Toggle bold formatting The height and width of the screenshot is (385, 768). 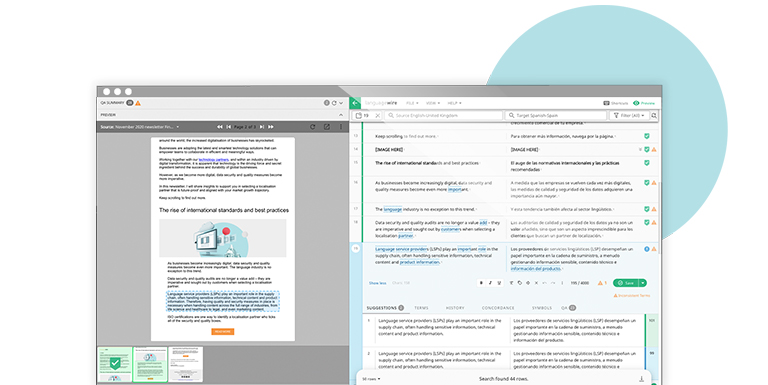click(x=481, y=283)
